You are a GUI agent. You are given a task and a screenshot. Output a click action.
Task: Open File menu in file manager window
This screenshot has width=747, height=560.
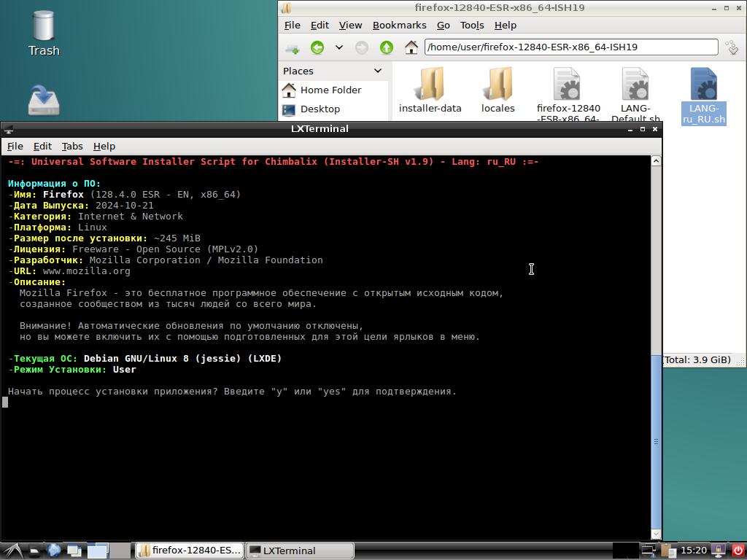(292, 26)
